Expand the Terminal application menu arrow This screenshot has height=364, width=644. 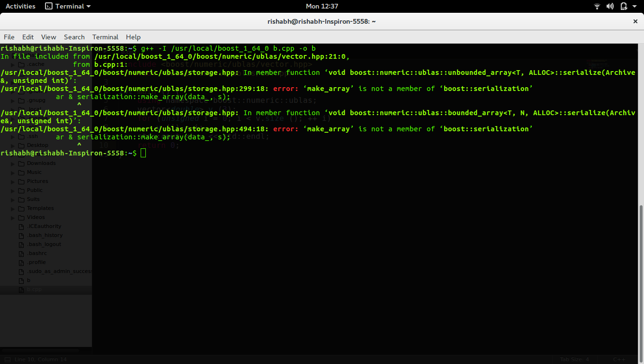coord(89,6)
